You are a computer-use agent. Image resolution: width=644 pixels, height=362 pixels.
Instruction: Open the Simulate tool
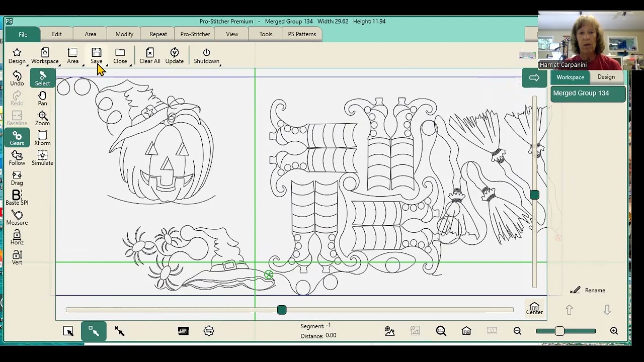[x=42, y=158]
